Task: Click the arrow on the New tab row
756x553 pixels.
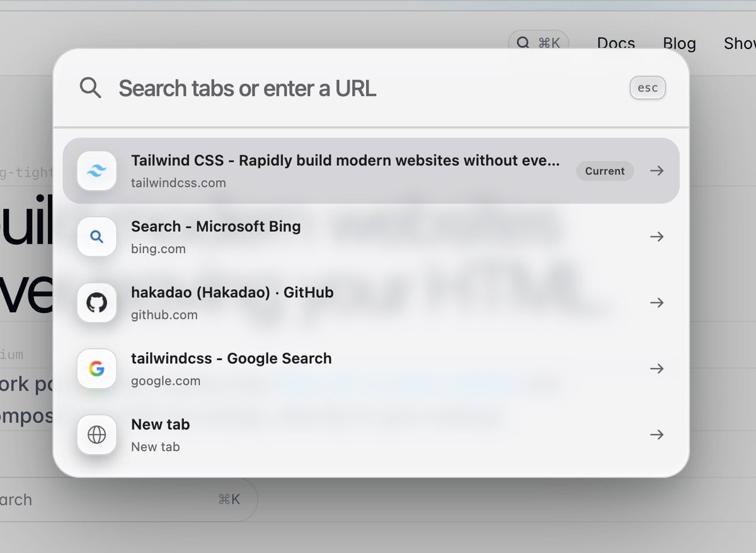Action: [x=657, y=435]
